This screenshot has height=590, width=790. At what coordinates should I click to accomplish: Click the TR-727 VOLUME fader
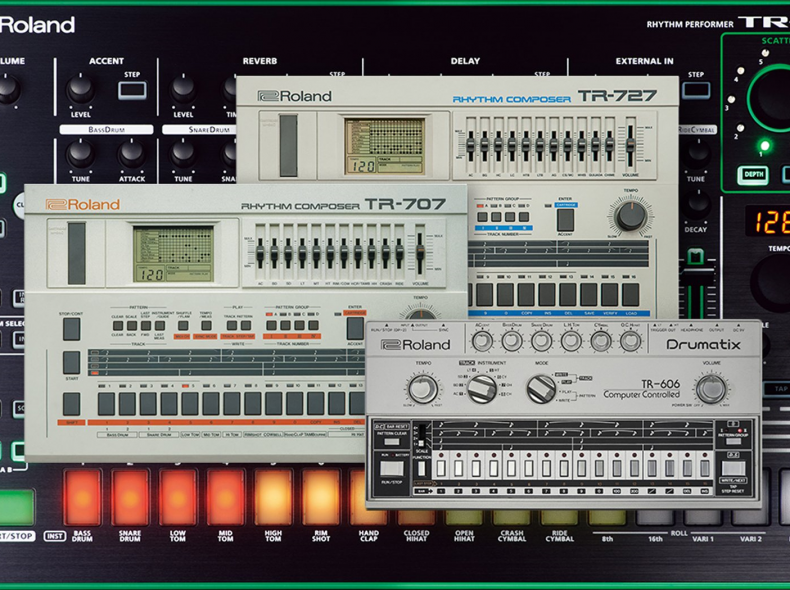630,144
